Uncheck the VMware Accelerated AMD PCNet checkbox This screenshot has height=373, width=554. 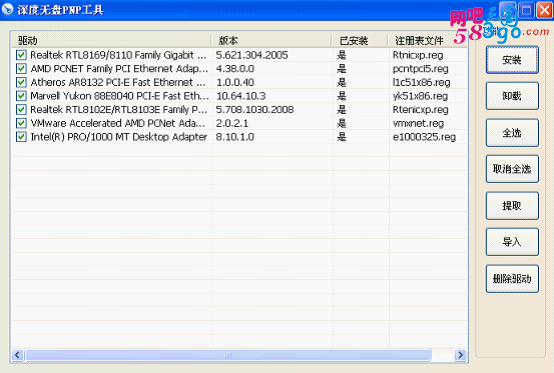click(x=21, y=123)
